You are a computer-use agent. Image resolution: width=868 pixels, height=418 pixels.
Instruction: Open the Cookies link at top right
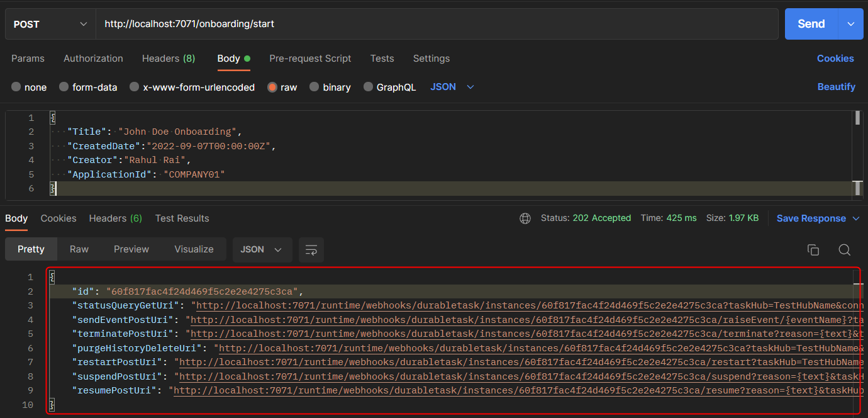pyautogui.click(x=835, y=59)
